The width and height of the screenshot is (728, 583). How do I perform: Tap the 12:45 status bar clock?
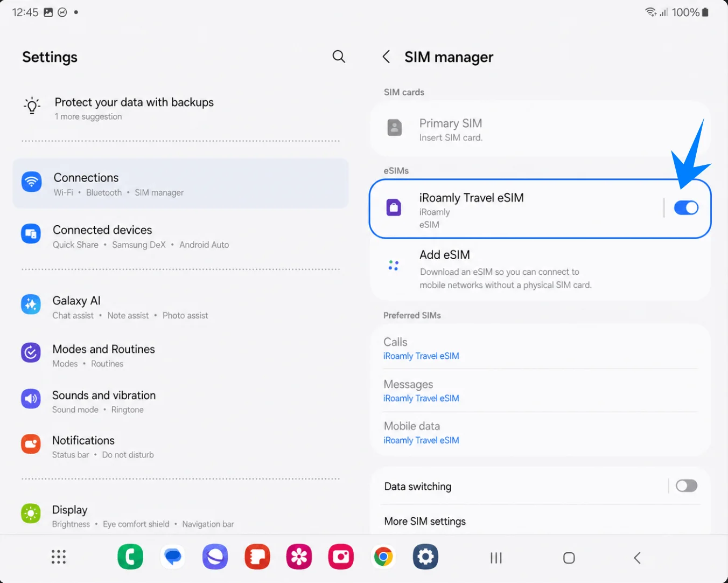point(25,12)
